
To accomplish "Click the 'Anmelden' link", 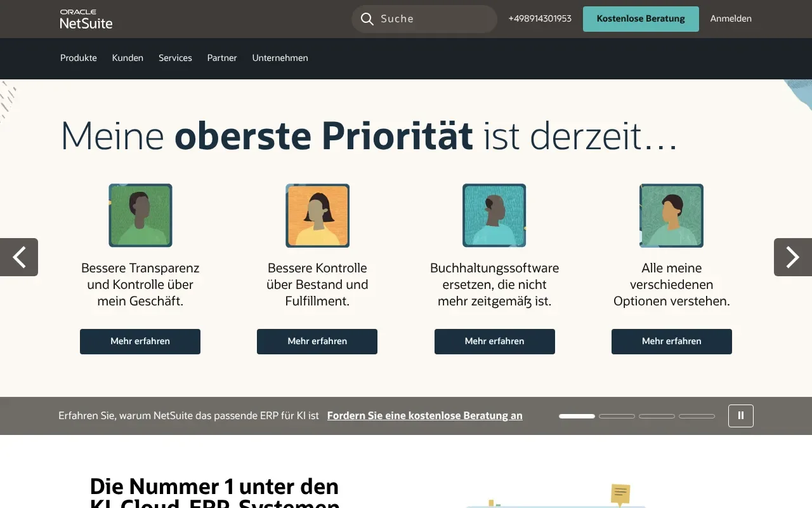I will point(730,18).
